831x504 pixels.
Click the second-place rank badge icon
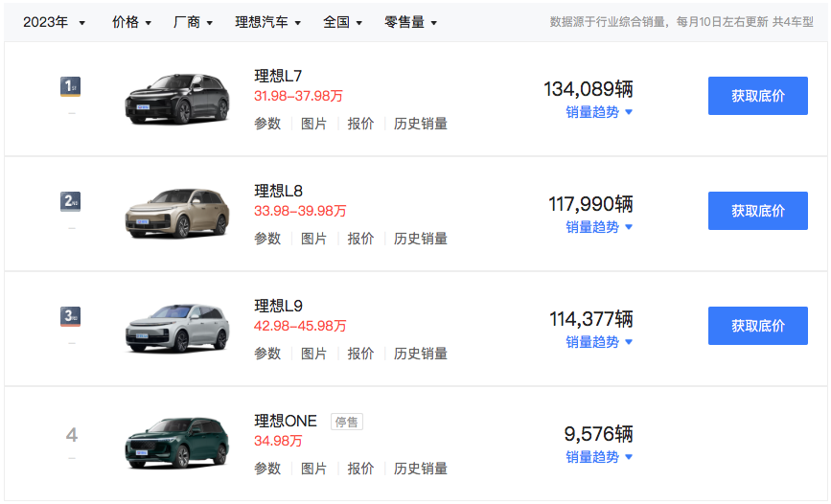70,202
